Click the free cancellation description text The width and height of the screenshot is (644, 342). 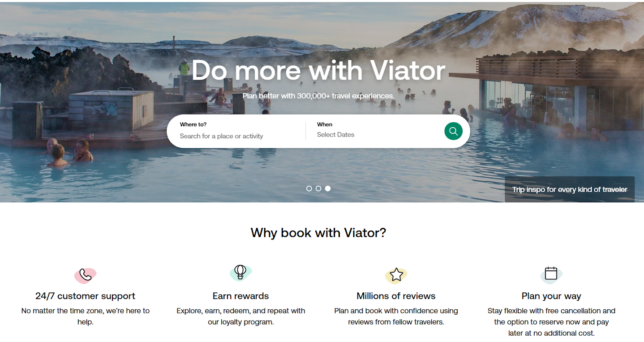[551, 322]
